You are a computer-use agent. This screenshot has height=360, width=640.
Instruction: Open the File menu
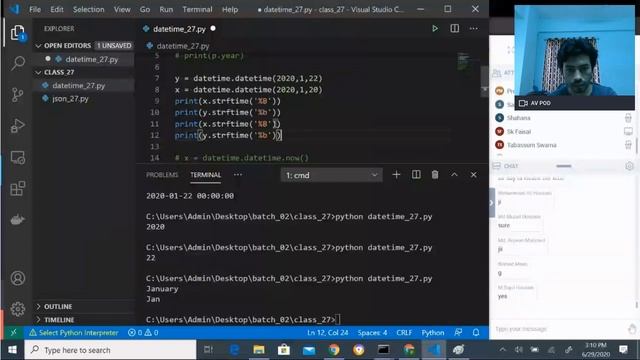[35, 9]
